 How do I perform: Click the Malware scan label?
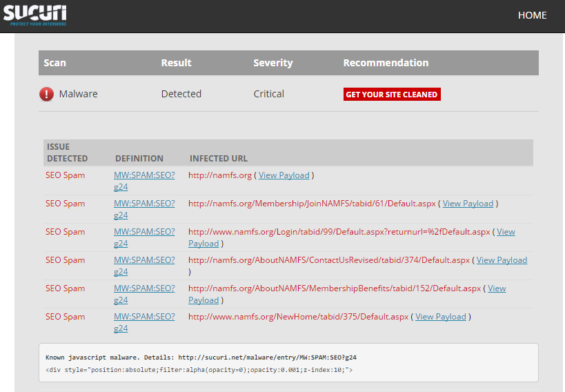pyautogui.click(x=78, y=94)
